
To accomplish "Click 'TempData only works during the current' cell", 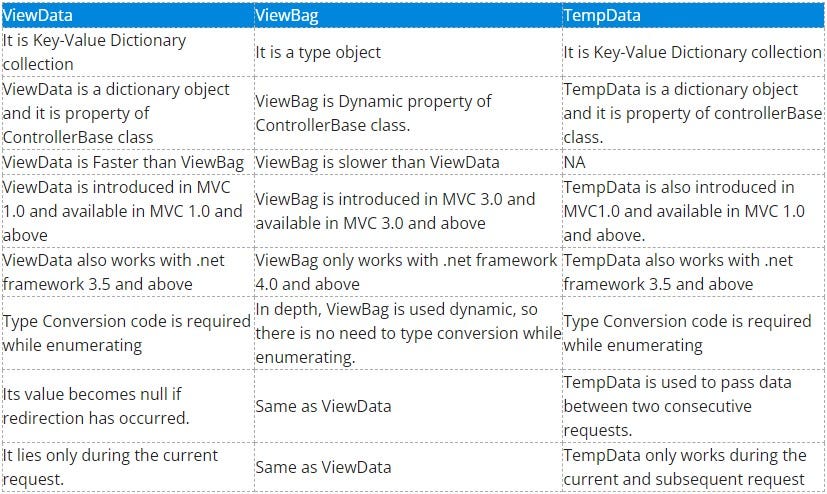I will coord(693,467).
